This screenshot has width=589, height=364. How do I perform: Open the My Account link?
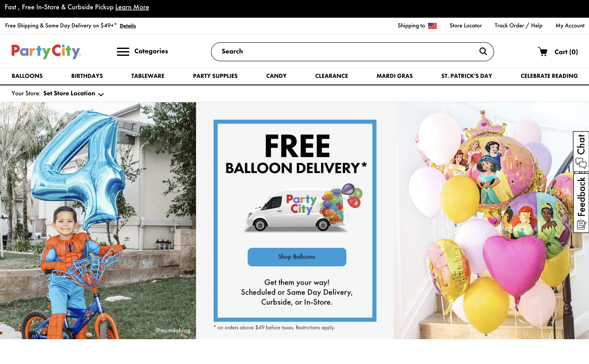570,26
